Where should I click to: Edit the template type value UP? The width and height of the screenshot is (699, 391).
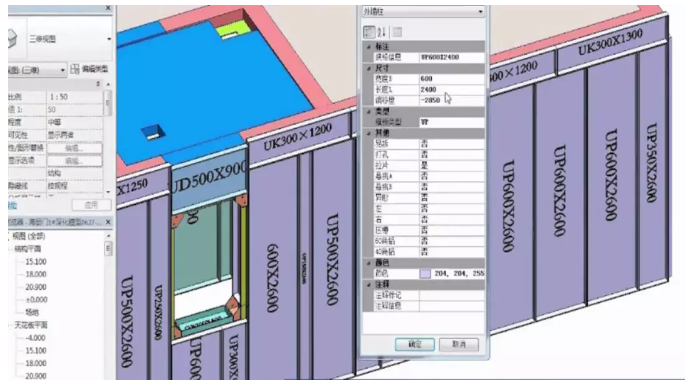(x=452, y=122)
